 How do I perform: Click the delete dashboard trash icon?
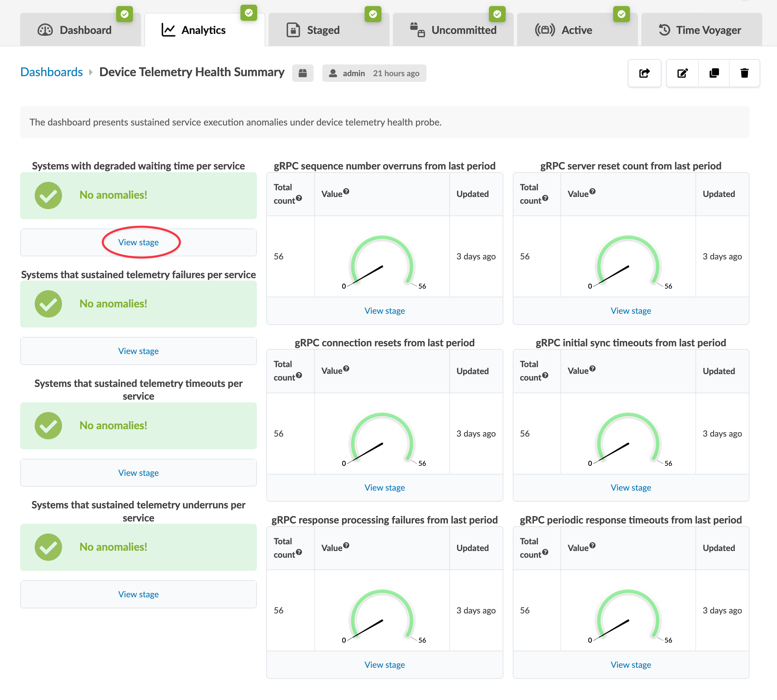coord(744,73)
